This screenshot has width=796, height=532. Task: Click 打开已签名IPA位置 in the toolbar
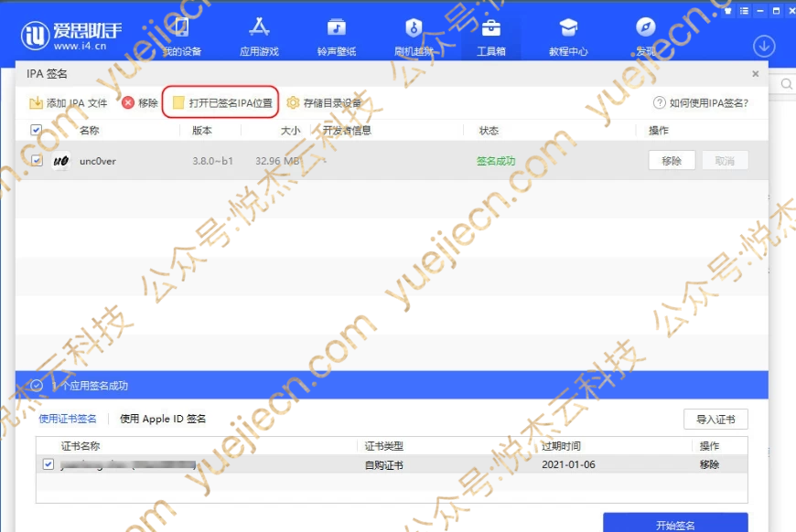click(x=224, y=103)
